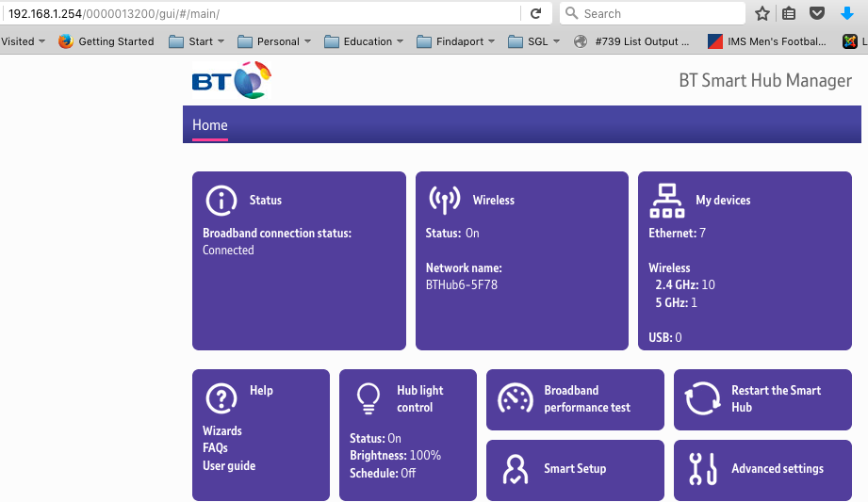Open downloads with the blue arrow icon
The height and width of the screenshot is (502, 868).
coord(847,13)
